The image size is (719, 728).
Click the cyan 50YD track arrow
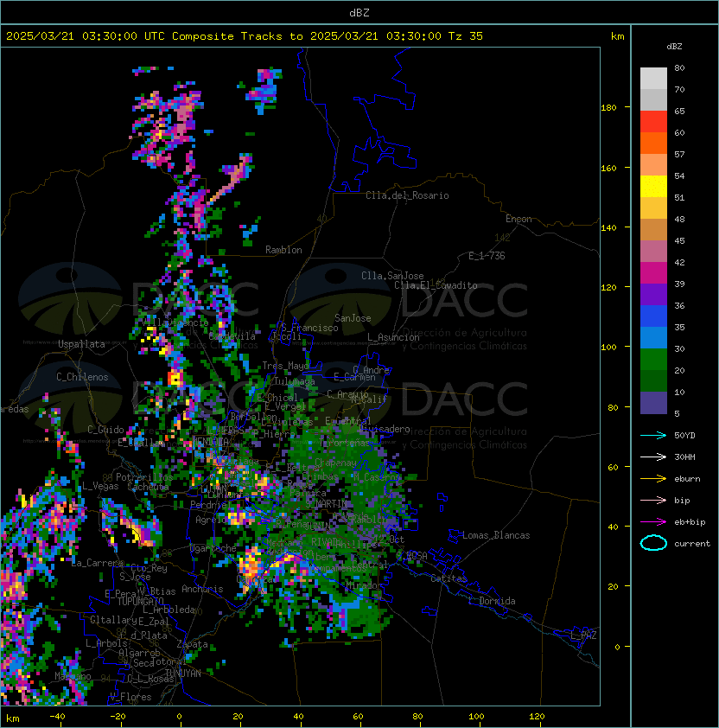point(653,436)
